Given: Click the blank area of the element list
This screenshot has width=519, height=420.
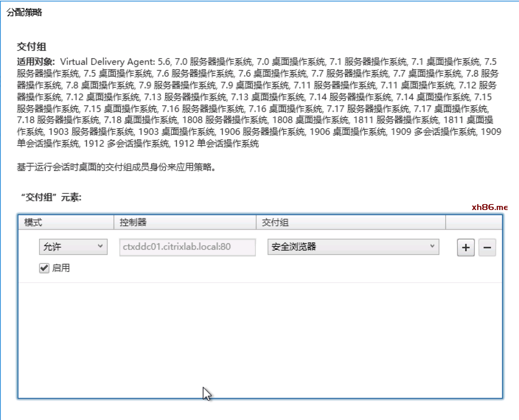Looking at the screenshot, I should [260, 339].
